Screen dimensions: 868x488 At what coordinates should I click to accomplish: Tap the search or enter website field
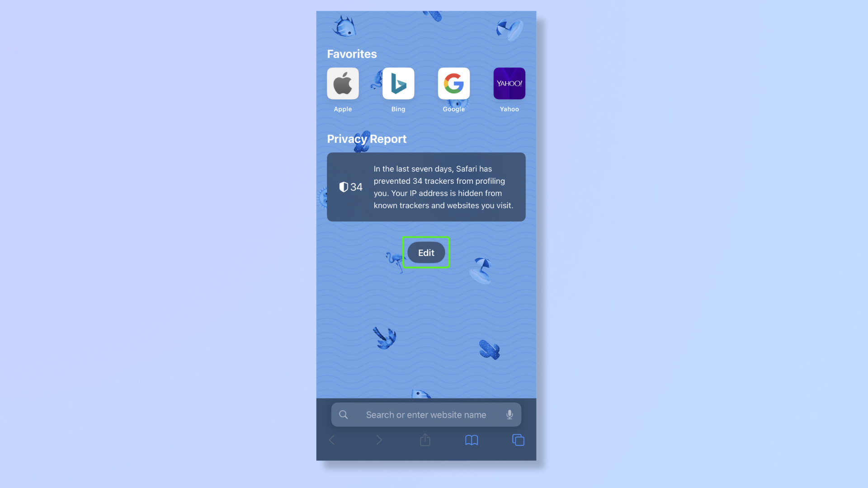tap(426, 415)
